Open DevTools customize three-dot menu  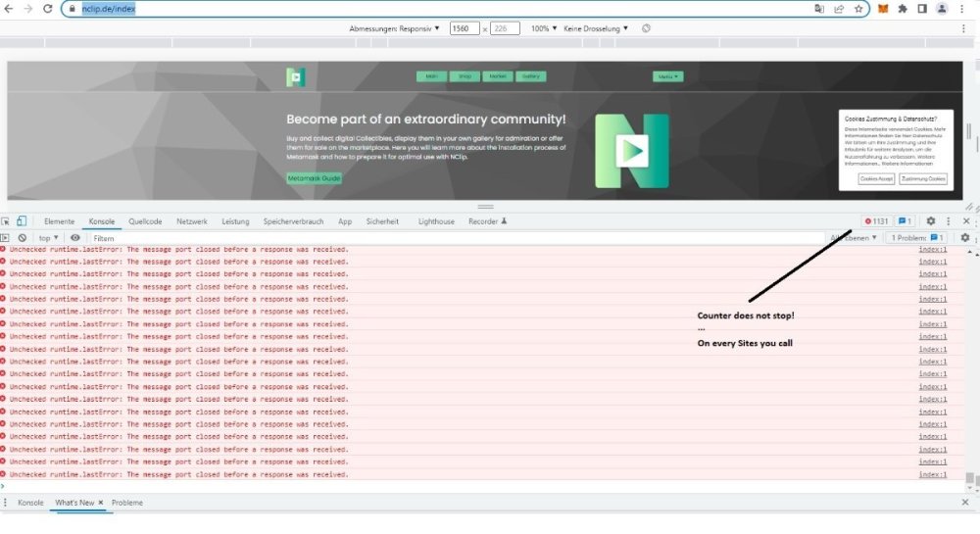click(949, 221)
